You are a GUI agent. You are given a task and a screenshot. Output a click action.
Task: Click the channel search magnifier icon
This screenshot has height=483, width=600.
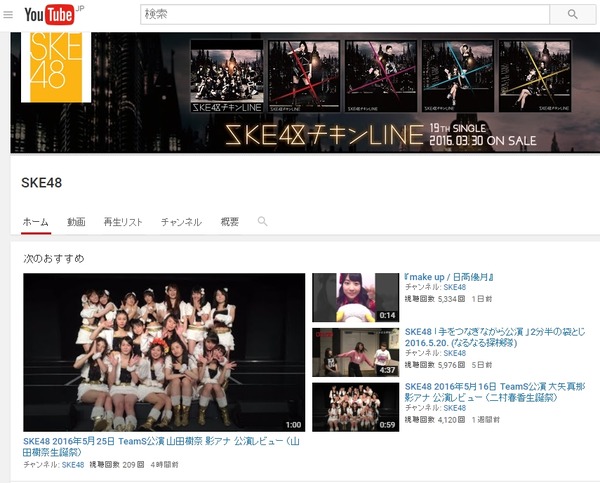coord(262,221)
